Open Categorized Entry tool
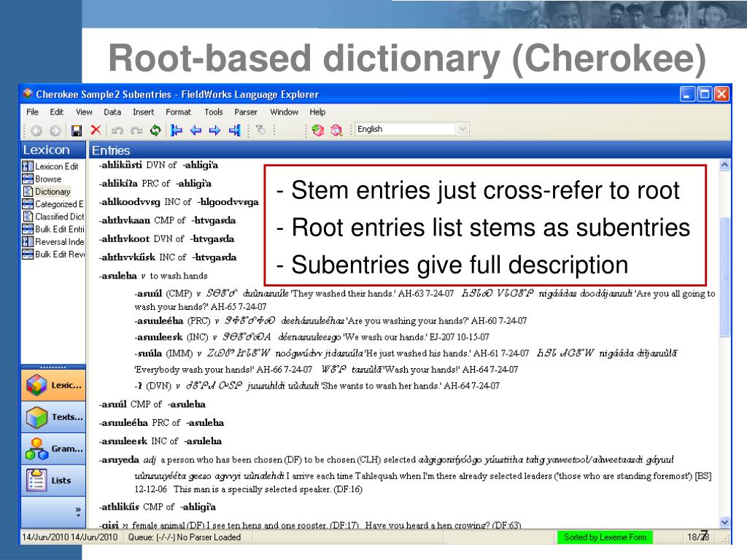The width and height of the screenshot is (747, 560). click(x=53, y=204)
